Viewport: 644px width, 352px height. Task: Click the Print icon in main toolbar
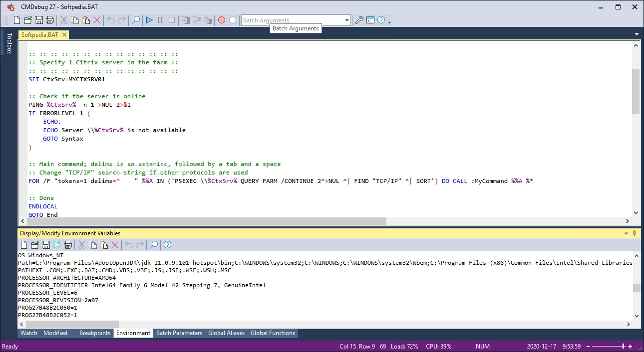click(50, 20)
